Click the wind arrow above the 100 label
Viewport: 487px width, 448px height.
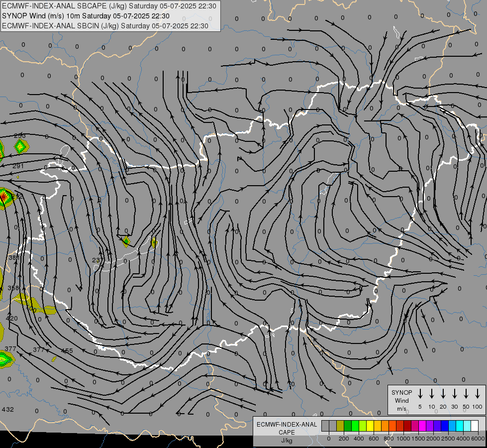click(x=478, y=393)
